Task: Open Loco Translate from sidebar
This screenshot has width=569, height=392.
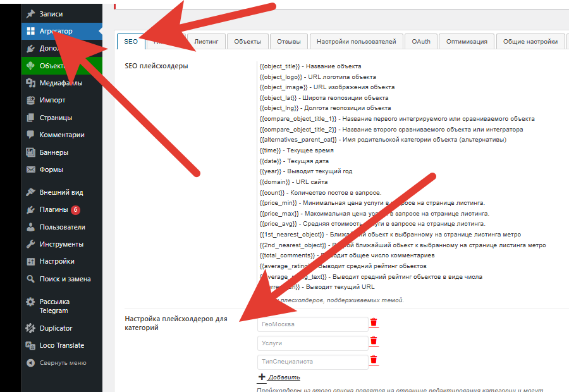Action: [x=61, y=345]
